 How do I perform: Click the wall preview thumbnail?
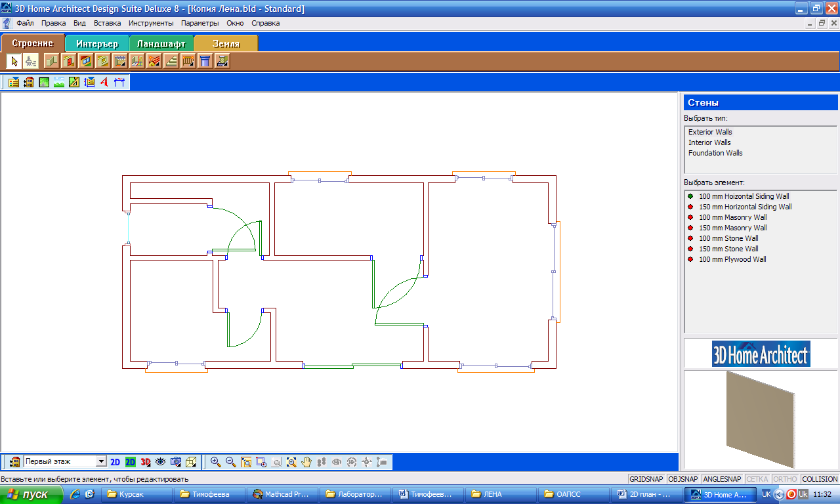pos(761,419)
